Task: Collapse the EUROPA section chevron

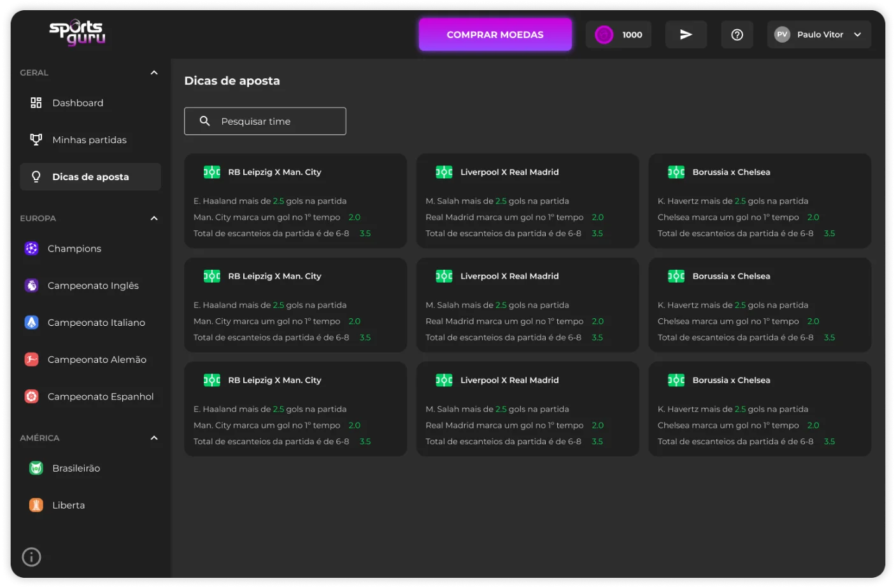Action: pyautogui.click(x=154, y=218)
